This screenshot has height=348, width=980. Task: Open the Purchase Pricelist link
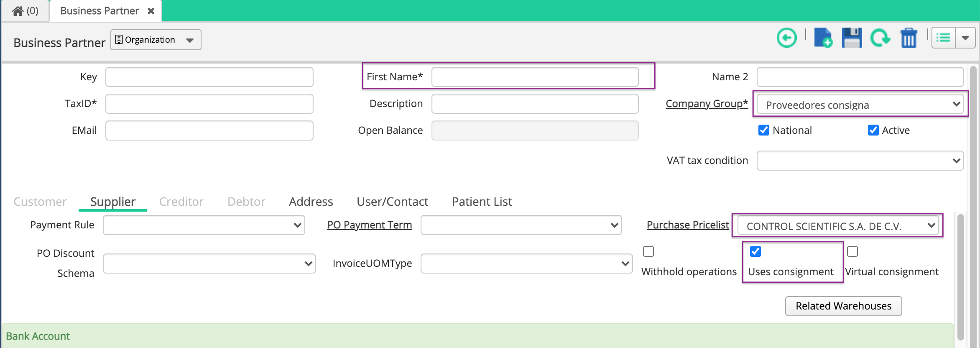coord(687,225)
